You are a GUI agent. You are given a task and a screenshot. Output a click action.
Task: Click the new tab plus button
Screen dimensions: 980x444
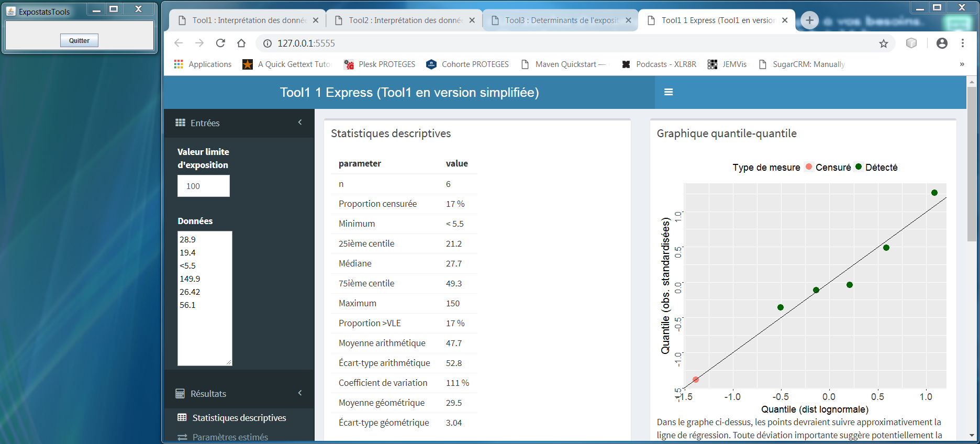[809, 20]
